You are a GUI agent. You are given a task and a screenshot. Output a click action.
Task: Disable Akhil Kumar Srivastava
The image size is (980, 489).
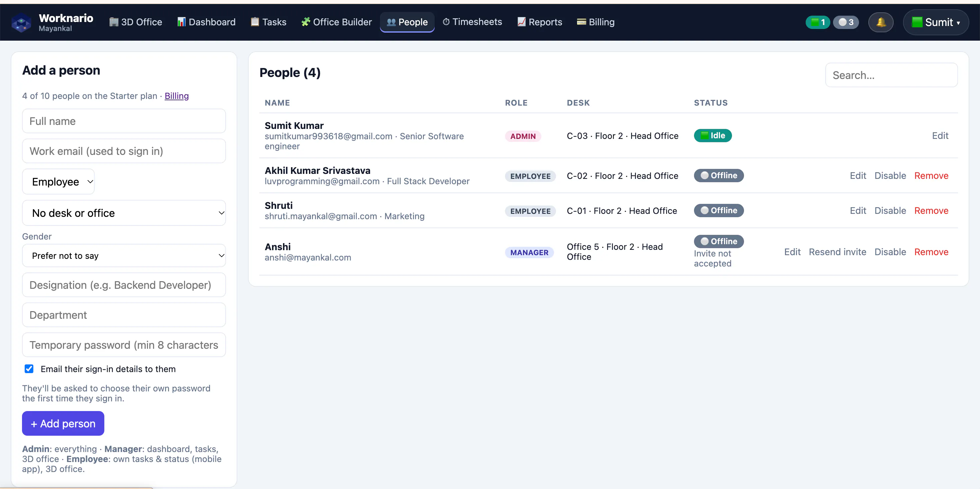point(890,176)
